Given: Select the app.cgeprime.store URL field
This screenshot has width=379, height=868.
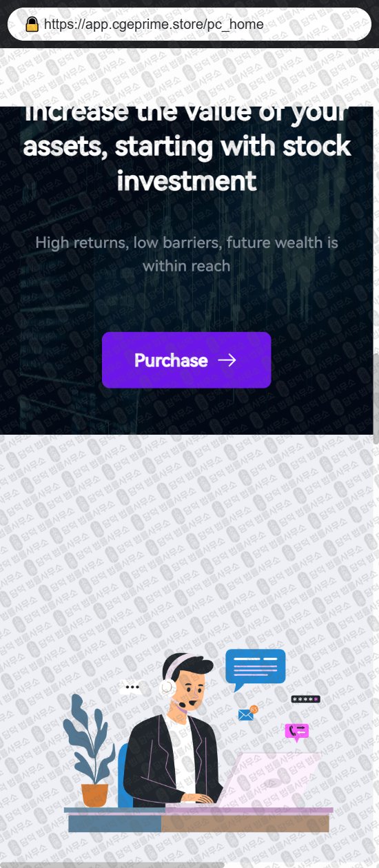Looking at the screenshot, I should [189, 25].
